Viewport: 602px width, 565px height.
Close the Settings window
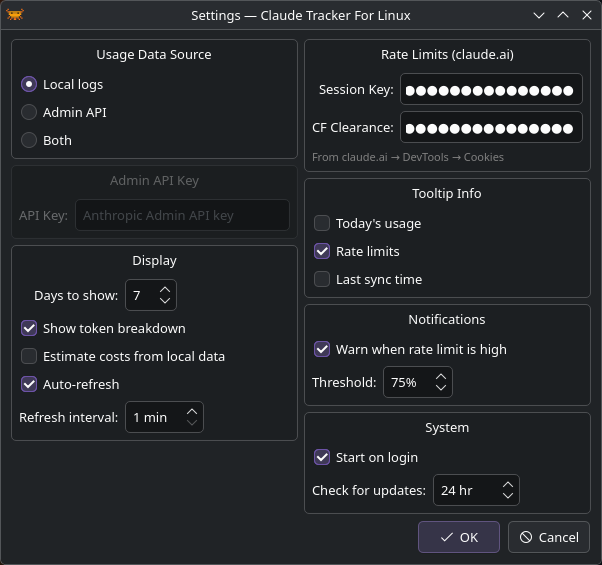click(587, 15)
